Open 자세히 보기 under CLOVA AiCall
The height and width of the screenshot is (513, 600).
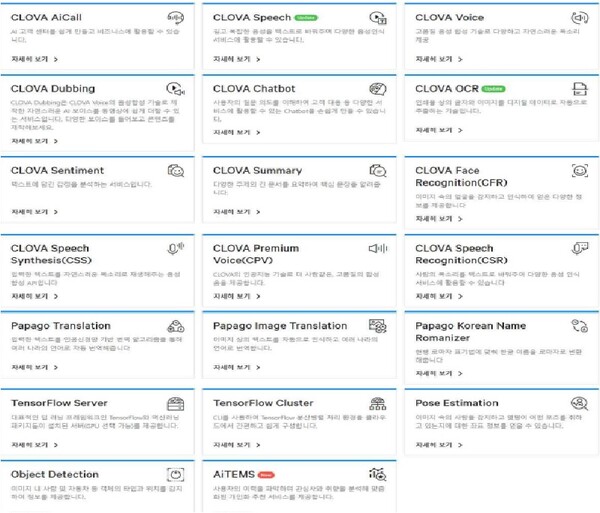coord(35,59)
